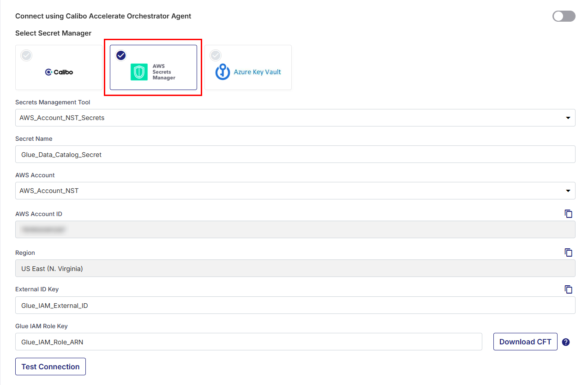Toggle the Calibo Accelerate Orchestrator Agent switch

(x=564, y=16)
